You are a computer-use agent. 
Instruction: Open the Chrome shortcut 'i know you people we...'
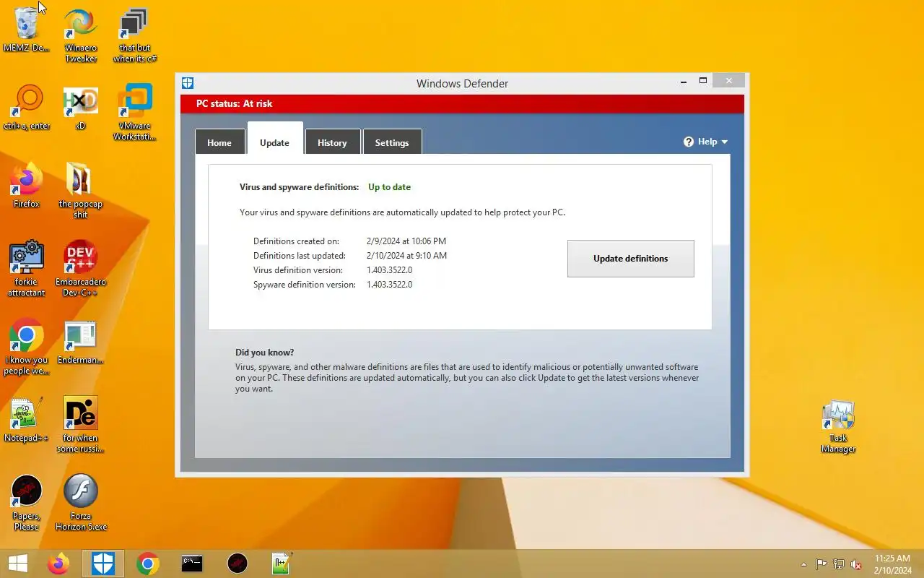[x=27, y=346]
